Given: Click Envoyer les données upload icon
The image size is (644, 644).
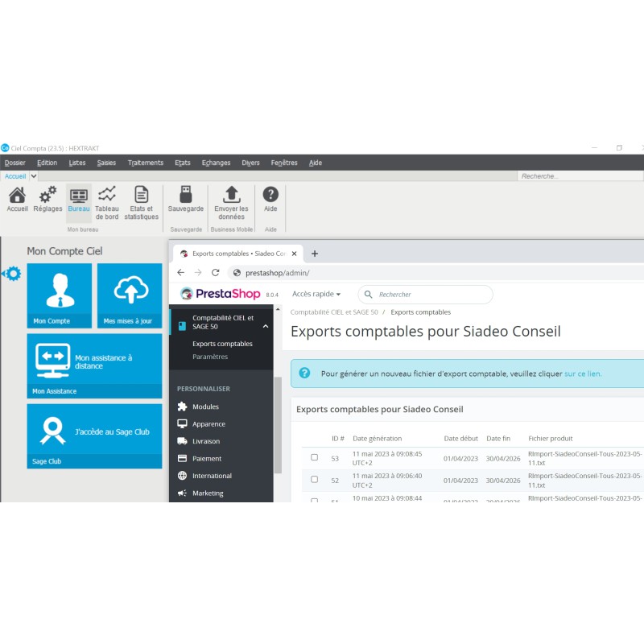Looking at the screenshot, I should pos(231,194).
